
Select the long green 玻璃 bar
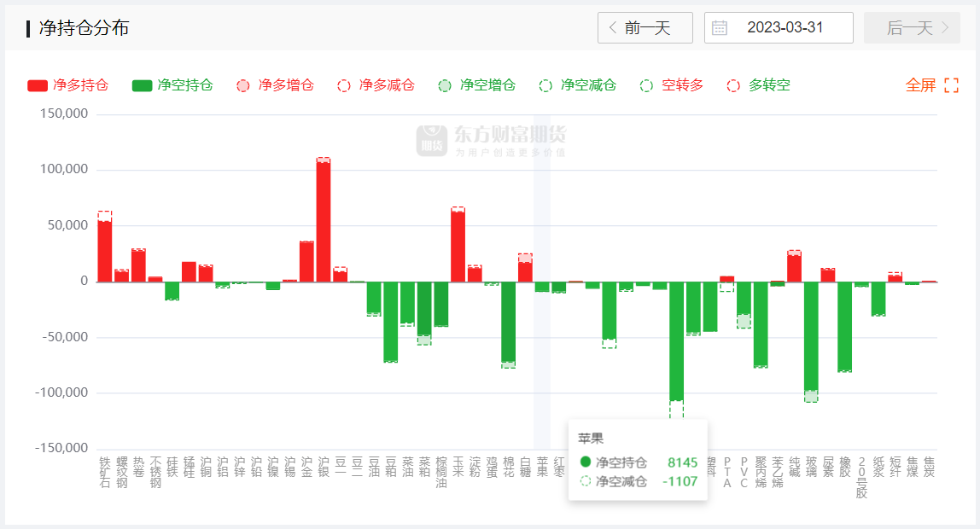811,336
